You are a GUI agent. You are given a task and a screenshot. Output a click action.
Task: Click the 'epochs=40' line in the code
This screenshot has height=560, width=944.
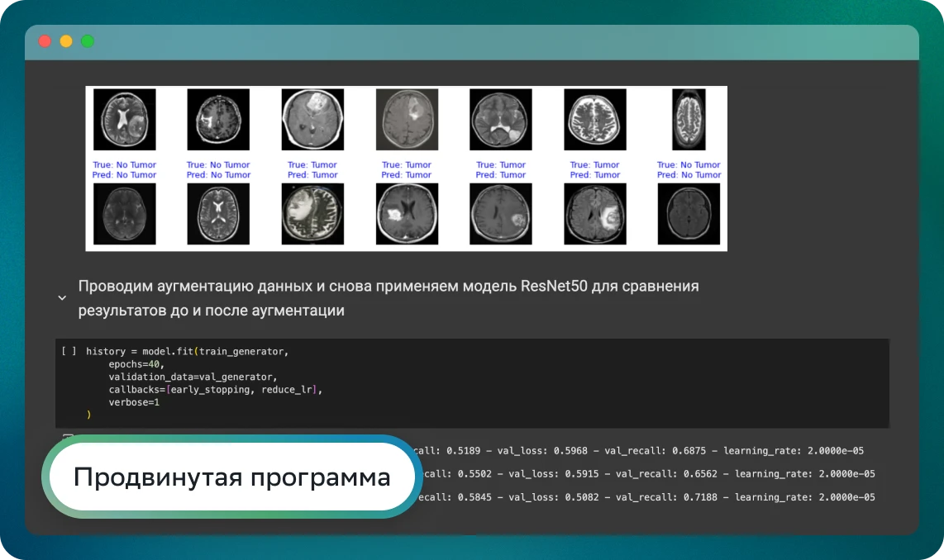coord(137,364)
